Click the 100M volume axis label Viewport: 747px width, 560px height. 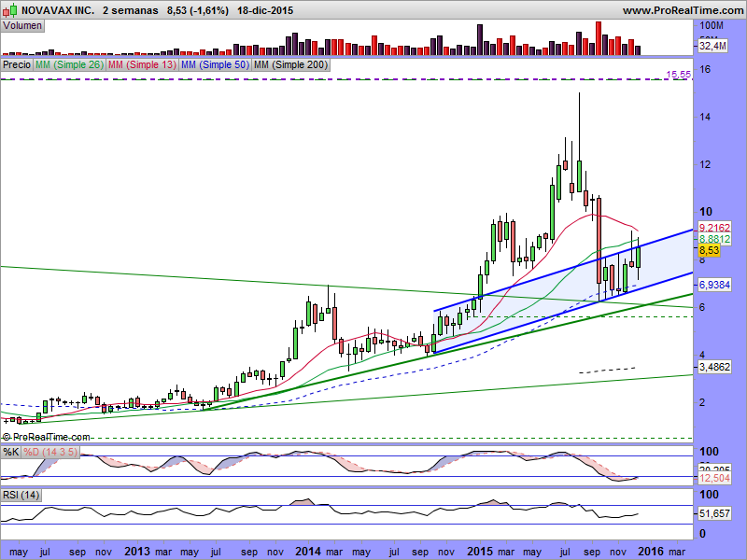712,26
